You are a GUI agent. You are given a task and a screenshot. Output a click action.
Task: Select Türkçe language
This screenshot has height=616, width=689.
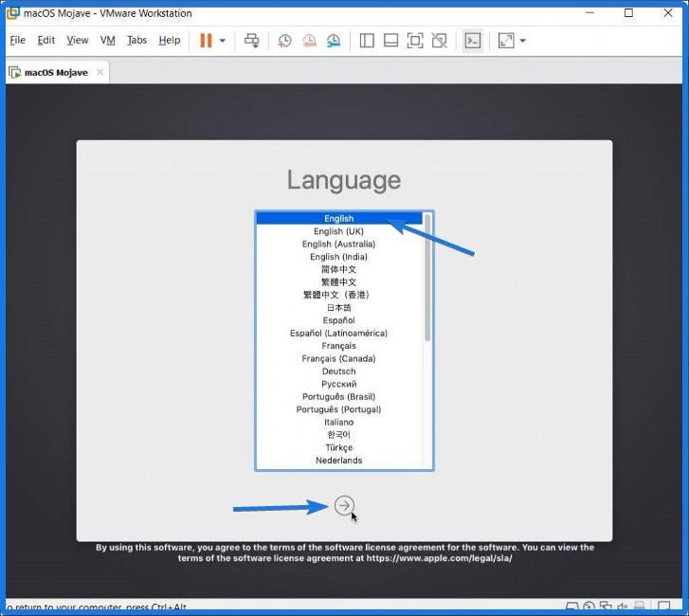(x=338, y=447)
